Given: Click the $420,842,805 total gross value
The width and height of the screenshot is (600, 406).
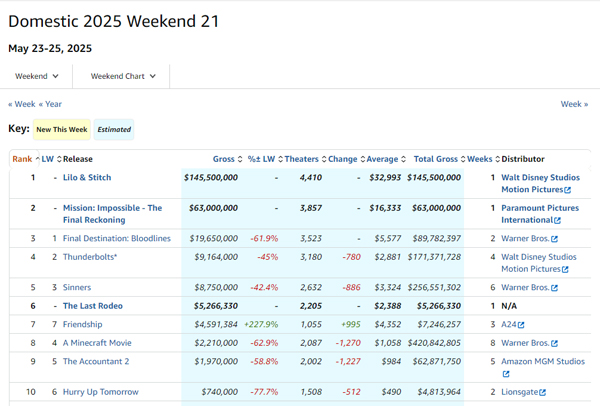Looking at the screenshot, I should (434, 343).
